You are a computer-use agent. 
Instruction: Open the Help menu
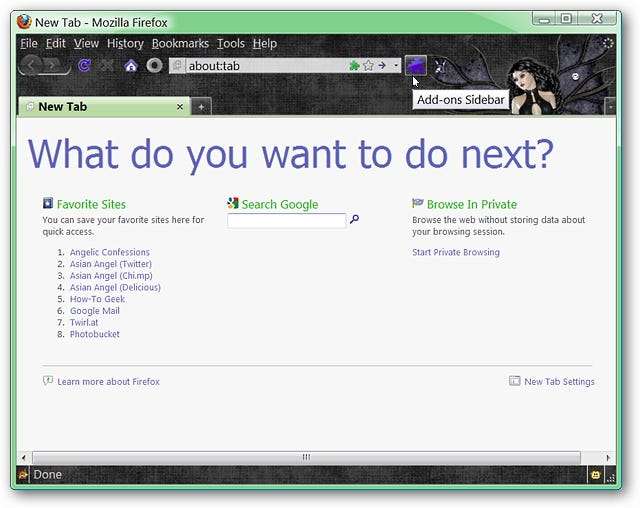264,43
